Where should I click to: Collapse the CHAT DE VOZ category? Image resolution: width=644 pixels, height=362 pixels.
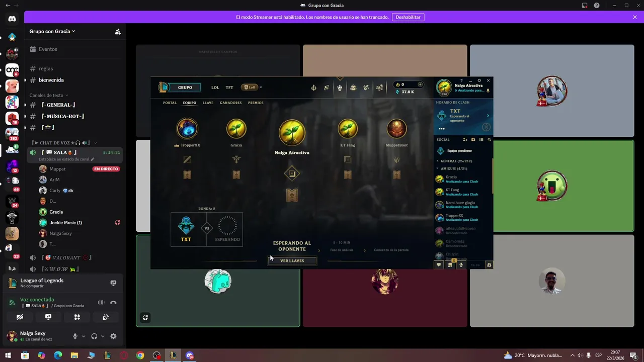coord(64,143)
